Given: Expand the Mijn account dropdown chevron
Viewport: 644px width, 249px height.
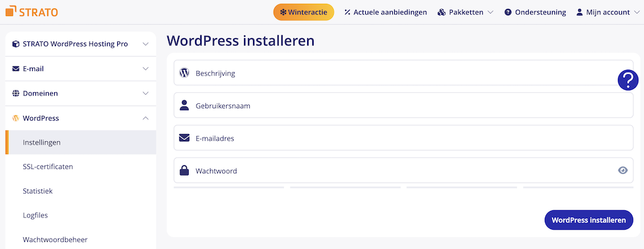Looking at the screenshot, I should pyautogui.click(x=637, y=12).
